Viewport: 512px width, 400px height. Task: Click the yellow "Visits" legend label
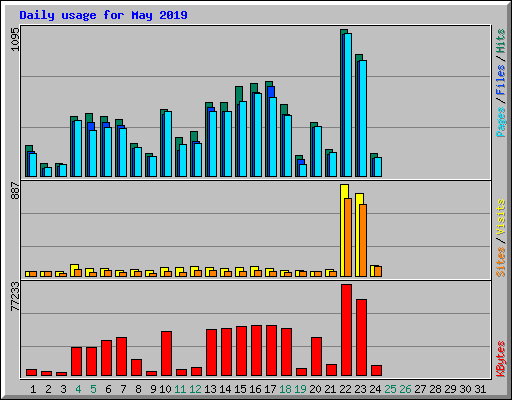(501, 217)
